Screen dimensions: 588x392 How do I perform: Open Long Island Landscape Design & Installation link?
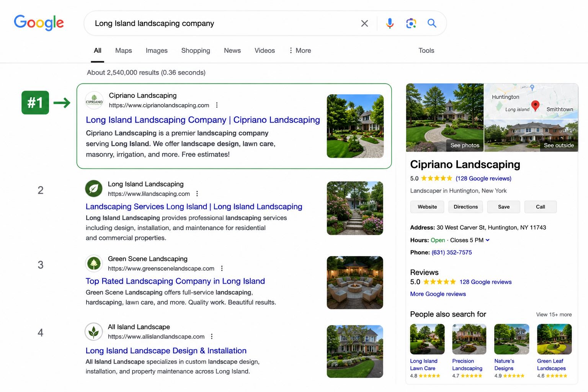[x=166, y=351]
